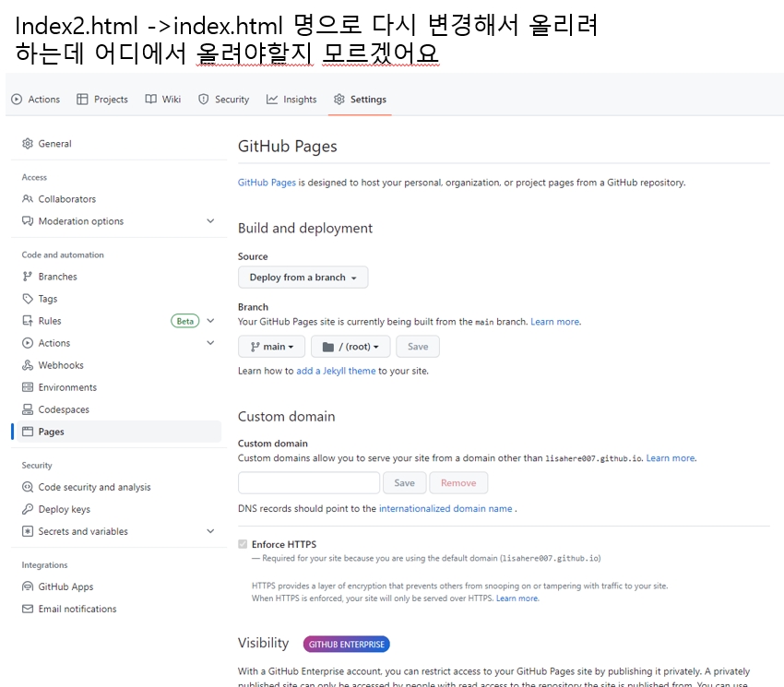Click the Wiki book icon
This screenshot has width=784, height=687.
coord(150,99)
